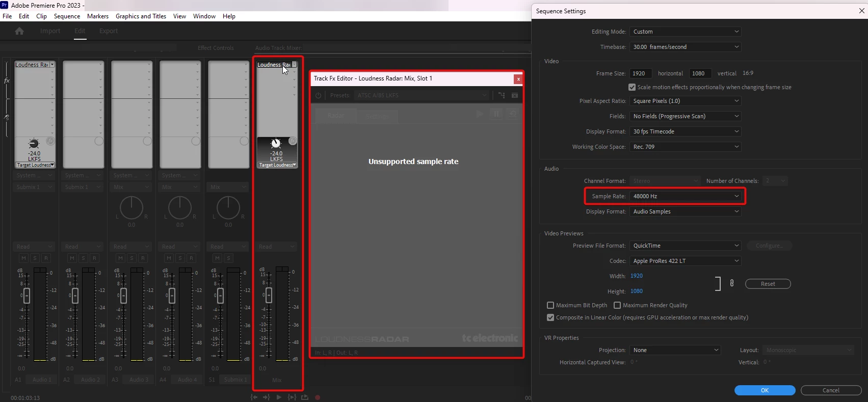The height and width of the screenshot is (402, 868).
Task: Solo the Audio 1 track
Action: [x=35, y=258]
